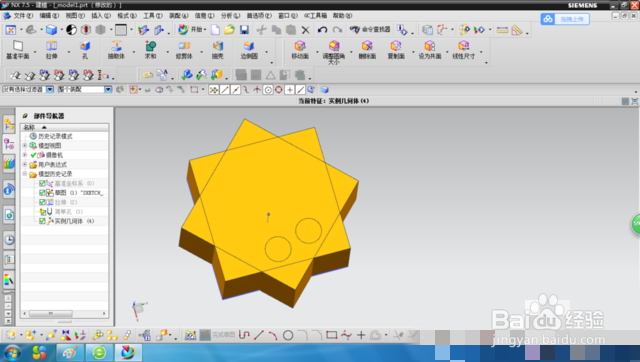Select the Linear Dimension (线性尺寸) tool

464,50
